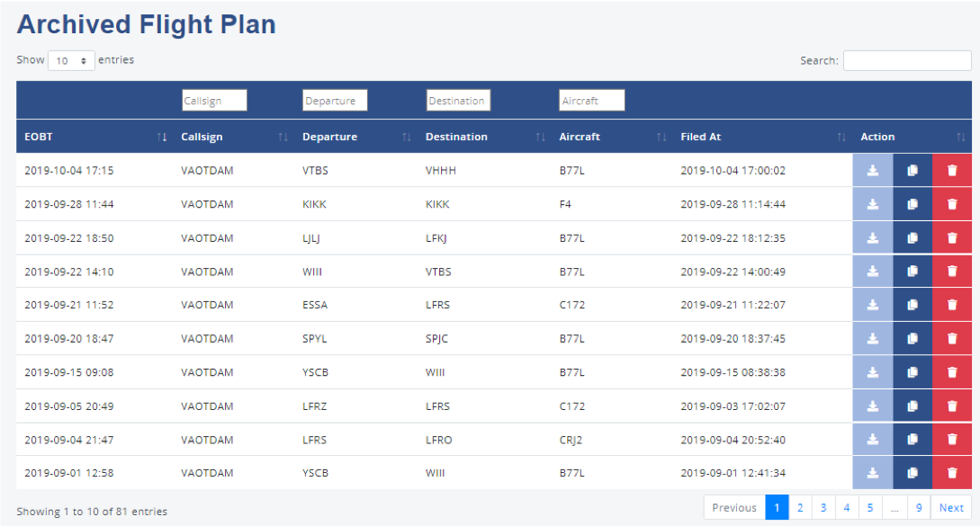Download the ESSA to LFRS flight plan
980x526 pixels.
[872, 305]
